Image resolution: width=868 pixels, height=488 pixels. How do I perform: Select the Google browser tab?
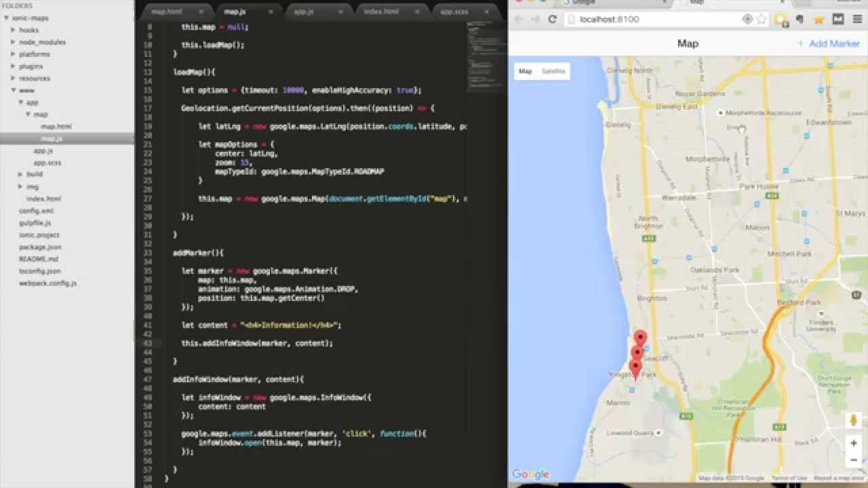[584, 3]
